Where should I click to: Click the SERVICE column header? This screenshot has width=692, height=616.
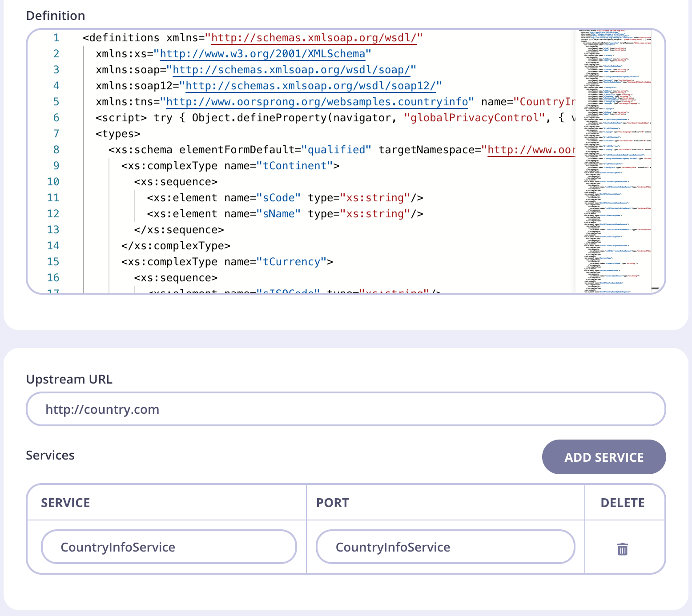click(x=65, y=503)
